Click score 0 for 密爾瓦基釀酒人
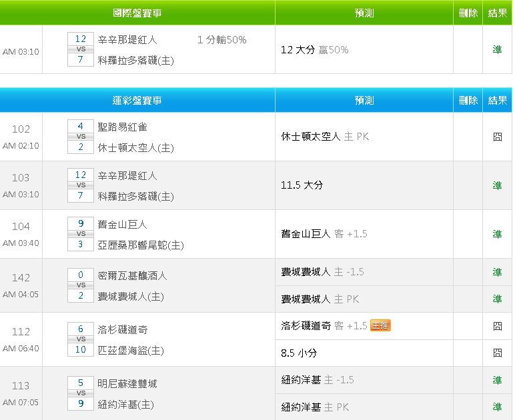 pyautogui.click(x=81, y=275)
